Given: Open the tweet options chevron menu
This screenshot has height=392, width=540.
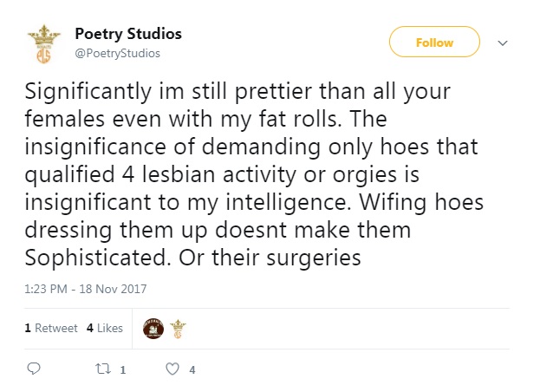Looking at the screenshot, I should (x=503, y=43).
